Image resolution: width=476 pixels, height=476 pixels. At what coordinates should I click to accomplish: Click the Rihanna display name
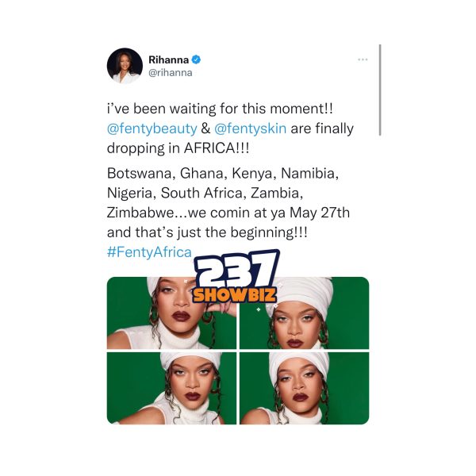point(168,59)
